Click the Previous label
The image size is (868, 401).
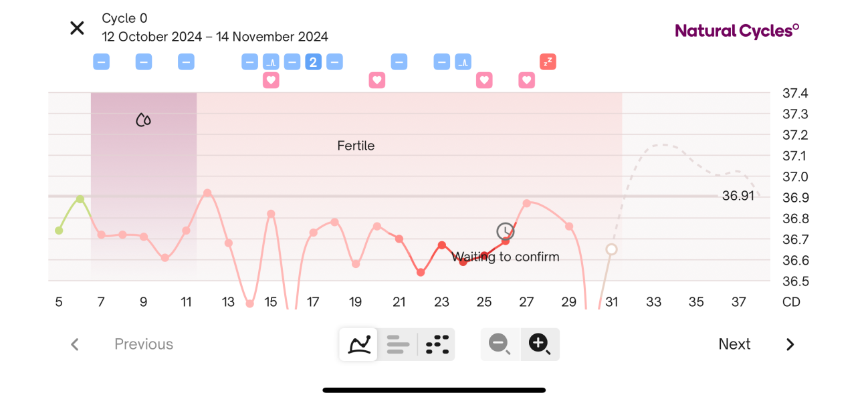(x=144, y=344)
